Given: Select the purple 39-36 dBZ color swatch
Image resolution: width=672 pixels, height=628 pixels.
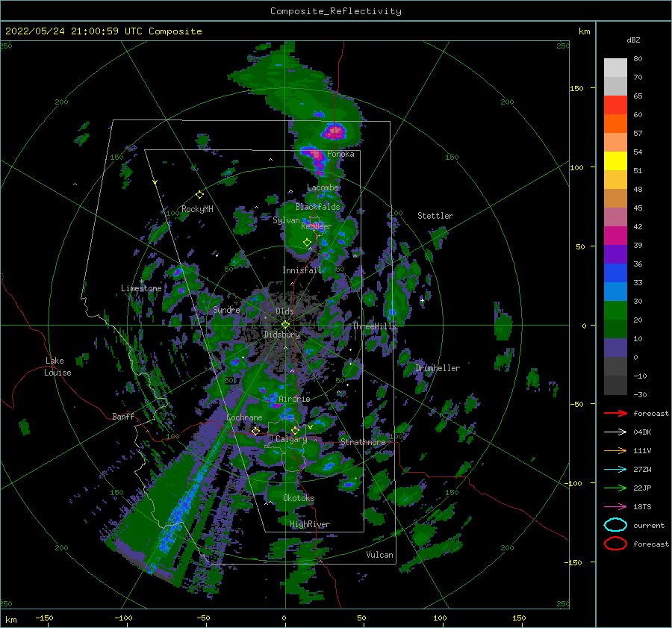Looking at the screenshot, I should tap(615, 255).
